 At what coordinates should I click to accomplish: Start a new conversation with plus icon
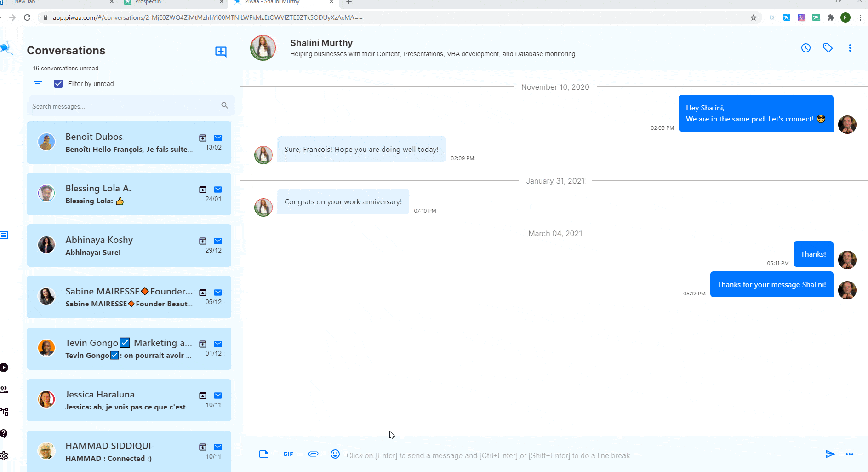point(221,52)
